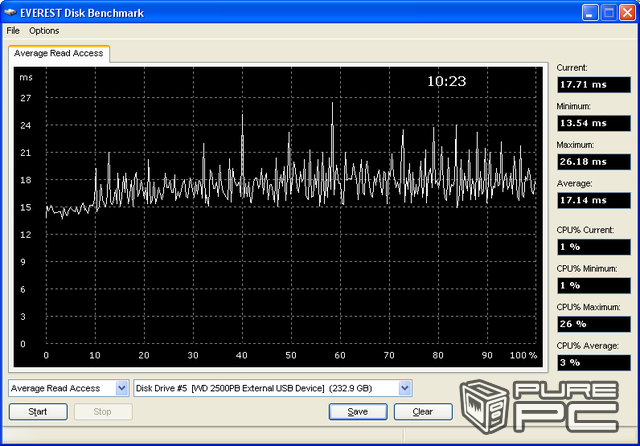Click the Current: label
This screenshot has width=640, height=446.
[x=572, y=68]
